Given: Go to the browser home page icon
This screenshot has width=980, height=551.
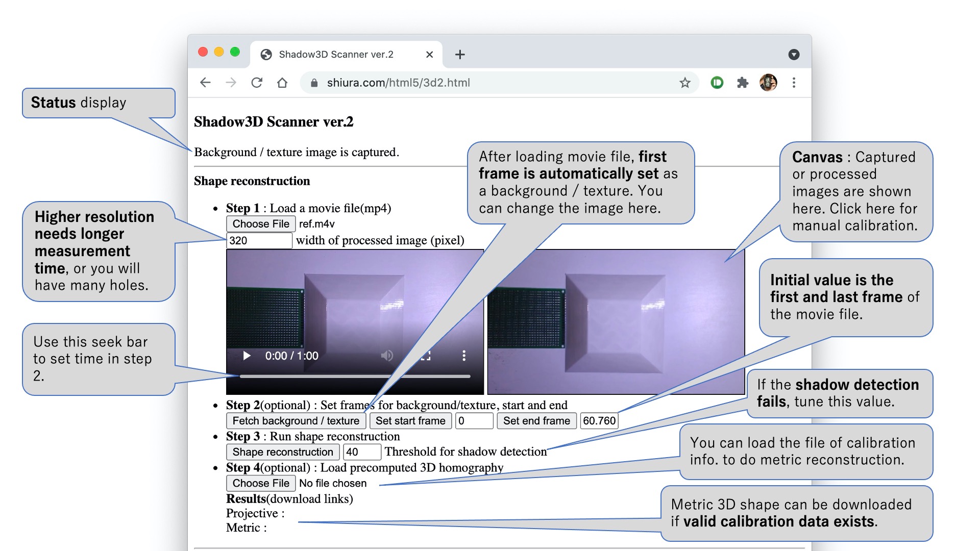Looking at the screenshot, I should click(282, 83).
